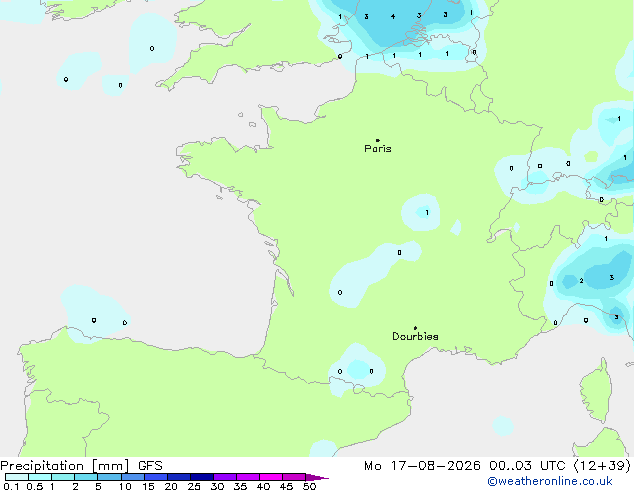
Task: Click the Dourbies location label
Action: coord(415,336)
